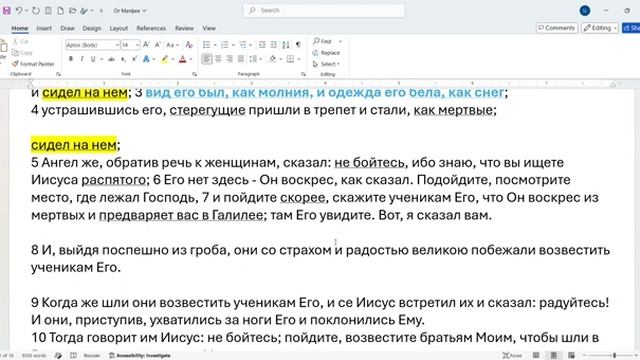Viewport: 640px width, 360px height.
Task: Click the Redo icon in quick access toolbar
Action: point(36,11)
